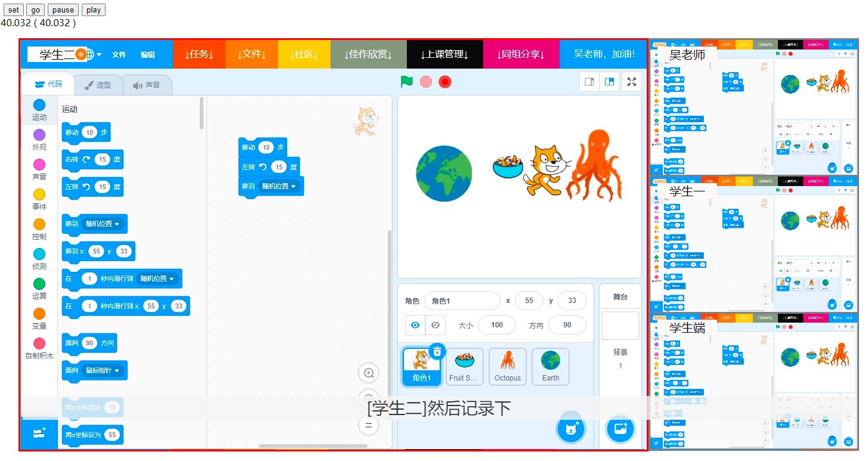
Task: Click the 大小 size field
Action: coord(497,325)
